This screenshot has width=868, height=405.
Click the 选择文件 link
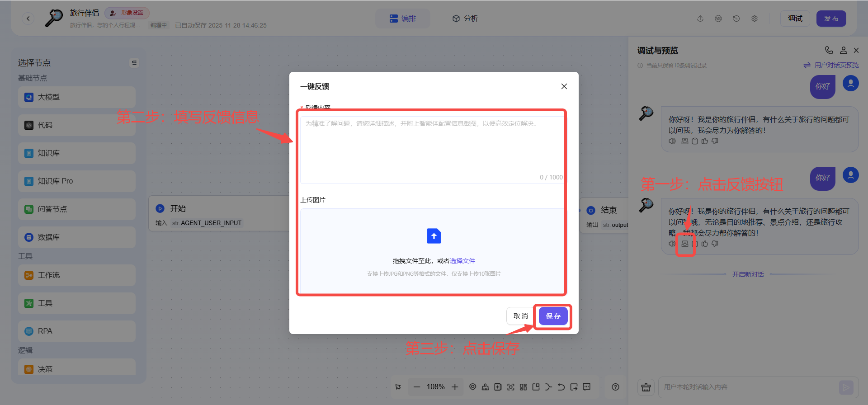(x=462, y=261)
